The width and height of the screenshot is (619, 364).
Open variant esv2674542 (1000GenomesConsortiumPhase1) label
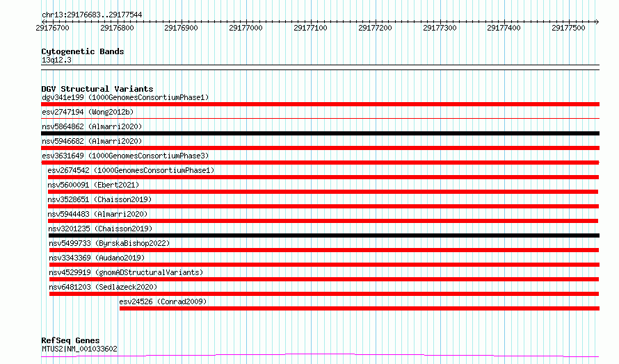click(x=131, y=170)
